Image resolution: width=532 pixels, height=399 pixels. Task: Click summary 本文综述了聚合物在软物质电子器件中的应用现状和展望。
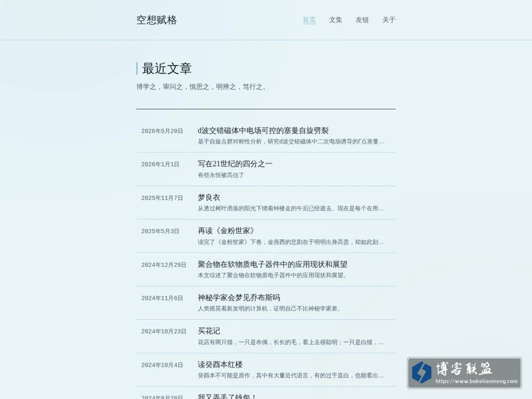273,275
